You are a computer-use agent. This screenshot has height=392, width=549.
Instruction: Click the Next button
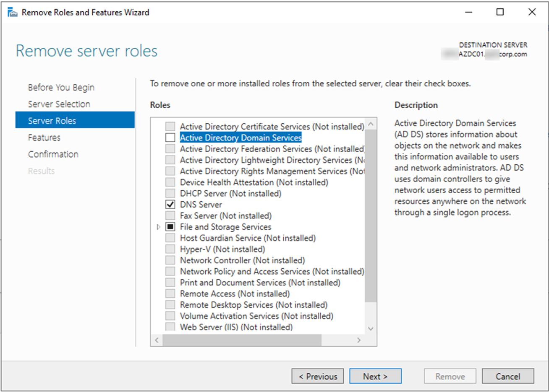click(375, 376)
